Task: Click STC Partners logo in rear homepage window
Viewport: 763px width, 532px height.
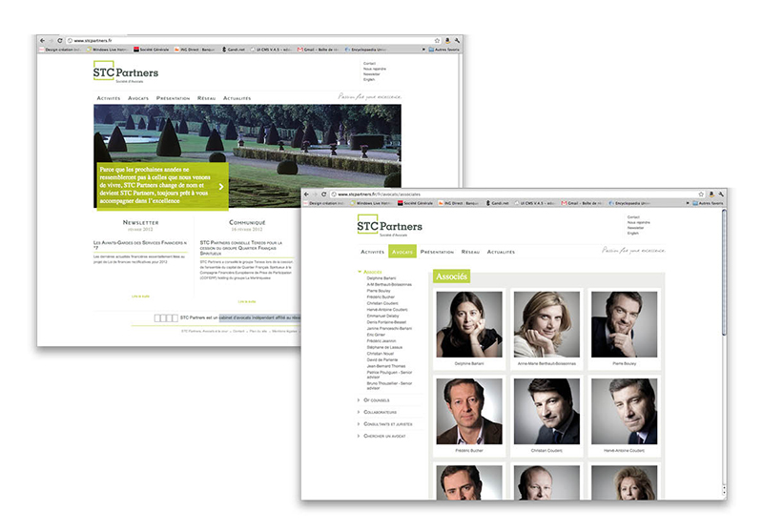Action: coord(126,72)
